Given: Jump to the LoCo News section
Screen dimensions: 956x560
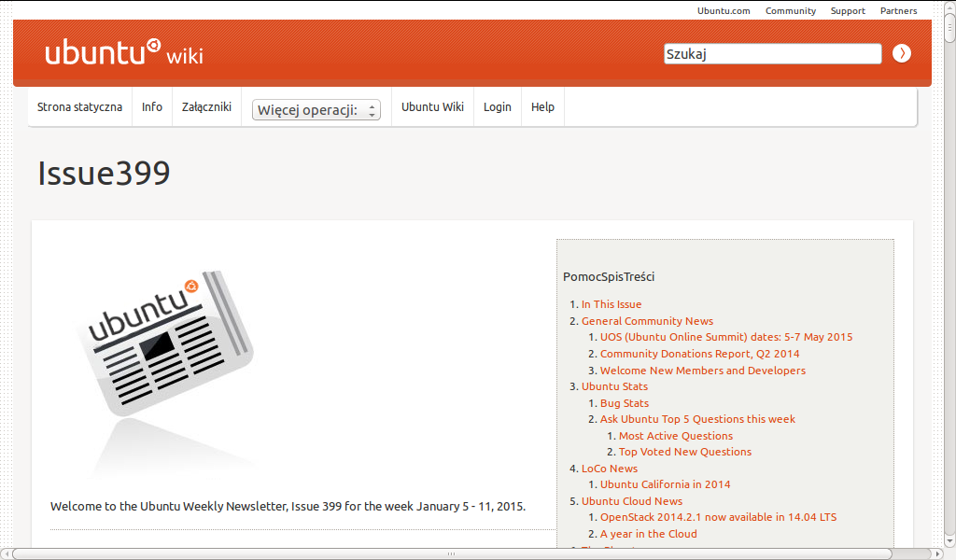Looking at the screenshot, I should click(x=610, y=469).
